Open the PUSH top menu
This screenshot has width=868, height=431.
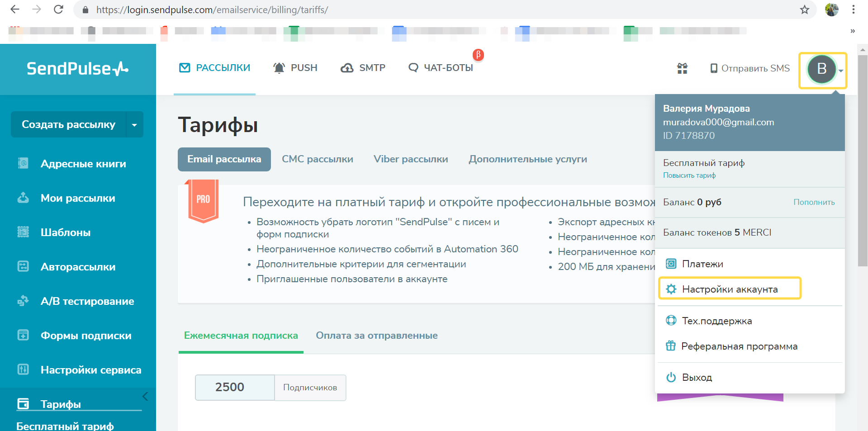(x=295, y=68)
